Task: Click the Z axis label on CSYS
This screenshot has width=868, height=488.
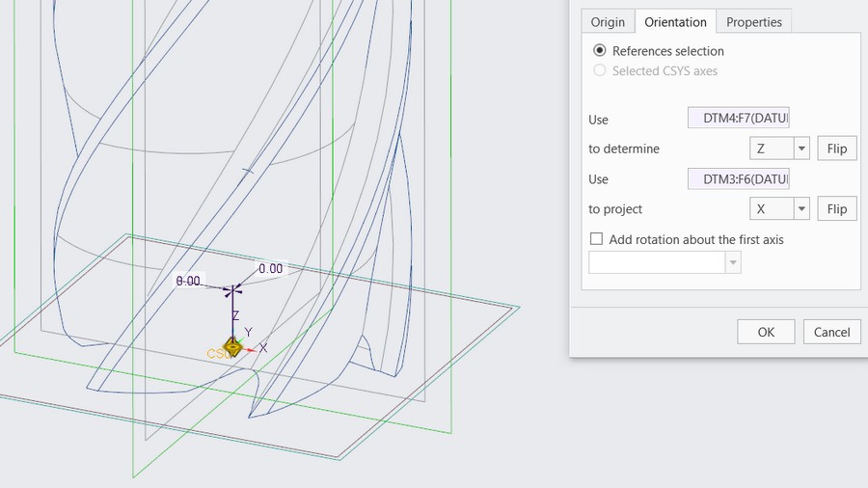Action: [x=235, y=315]
